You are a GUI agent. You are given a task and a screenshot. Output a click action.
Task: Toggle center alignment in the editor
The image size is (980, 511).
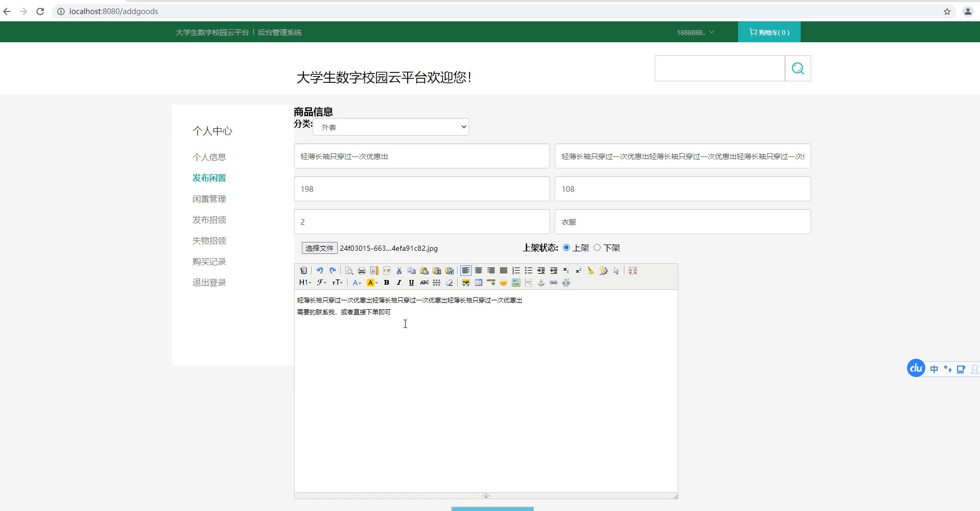478,271
